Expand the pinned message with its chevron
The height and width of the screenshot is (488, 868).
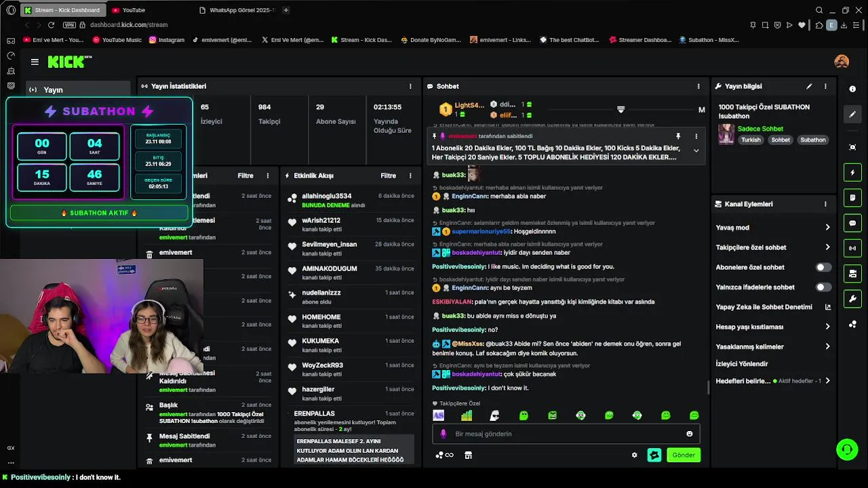(x=696, y=150)
